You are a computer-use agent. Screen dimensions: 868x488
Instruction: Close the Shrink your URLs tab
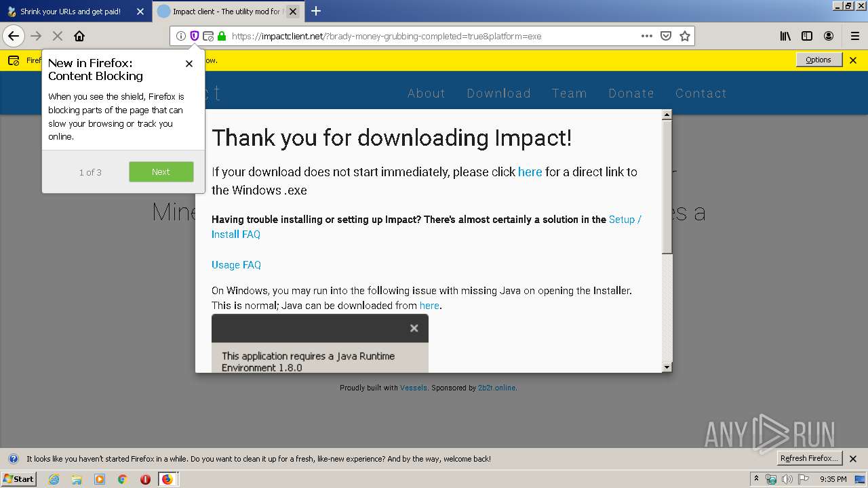coord(140,12)
